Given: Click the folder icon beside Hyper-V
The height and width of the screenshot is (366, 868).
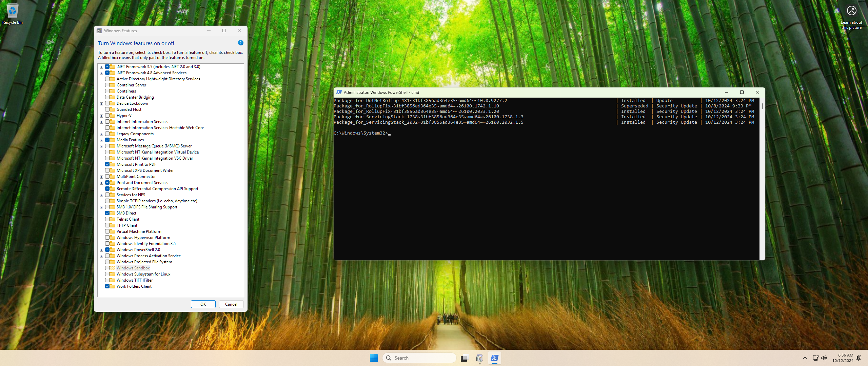Looking at the screenshot, I should click(113, 116).
